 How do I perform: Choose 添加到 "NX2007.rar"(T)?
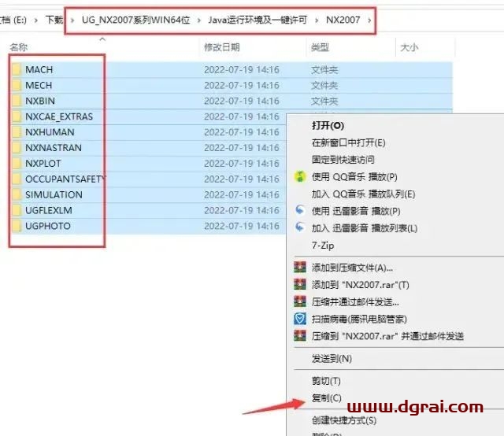361,285
